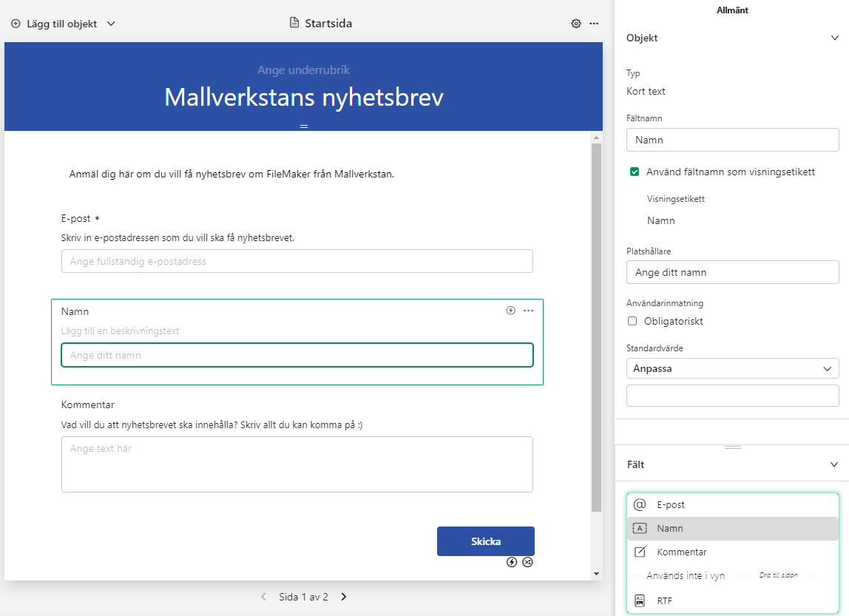
Task: Click the scrollbar up arrow
Action: [596, 138]
